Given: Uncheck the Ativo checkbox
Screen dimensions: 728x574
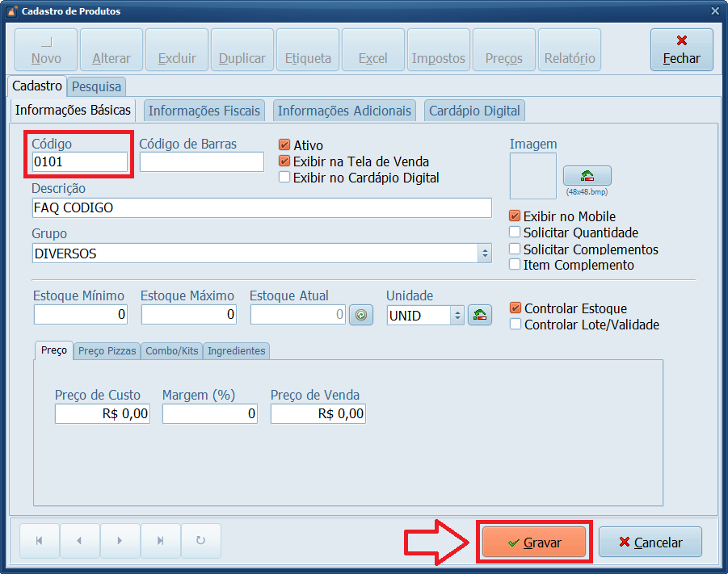Looking at the screenshot, I should [284, 145].
